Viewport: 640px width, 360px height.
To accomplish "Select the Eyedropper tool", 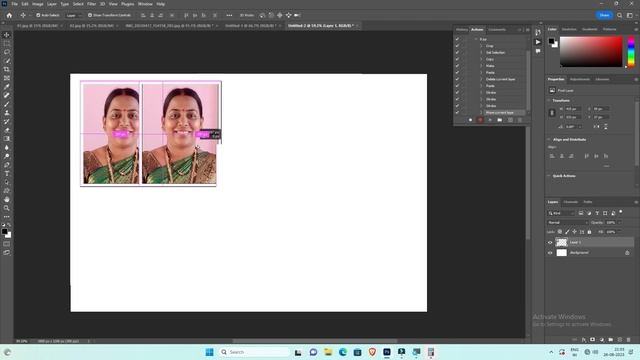I will pos(7,87).
